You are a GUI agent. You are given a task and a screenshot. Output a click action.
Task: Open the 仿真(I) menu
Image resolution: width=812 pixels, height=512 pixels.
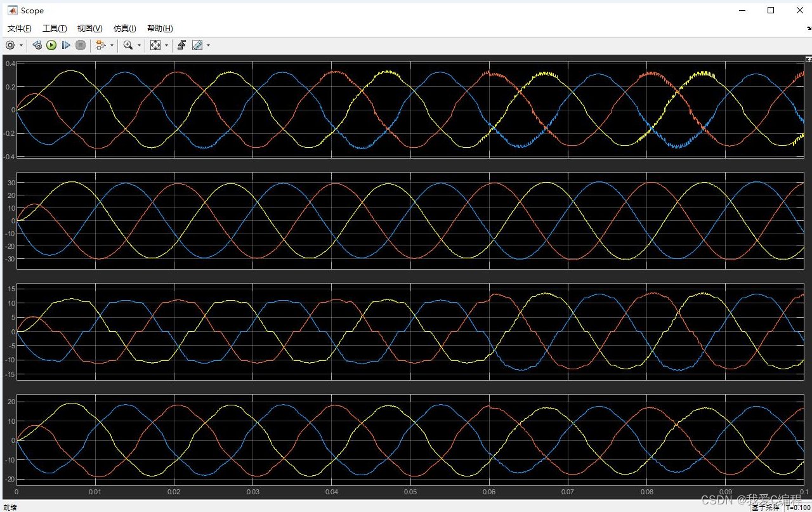124,29
